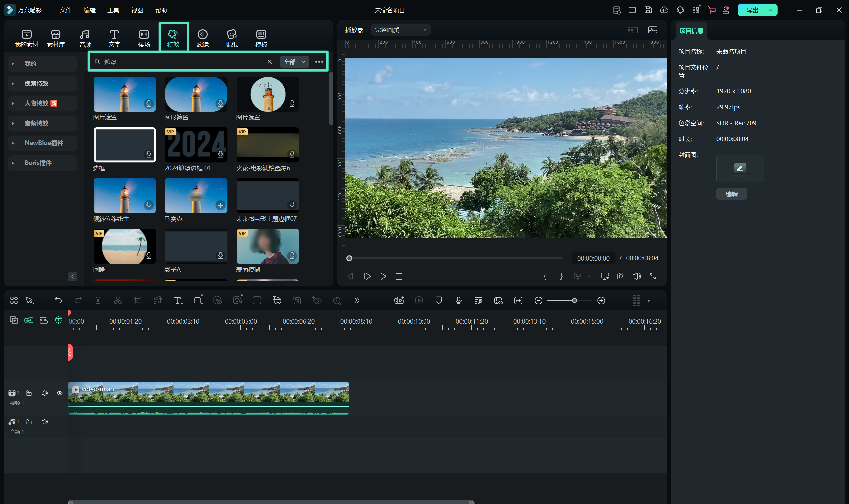
Task: Click the 编辑 button under cover image
Action: [731, 194]
